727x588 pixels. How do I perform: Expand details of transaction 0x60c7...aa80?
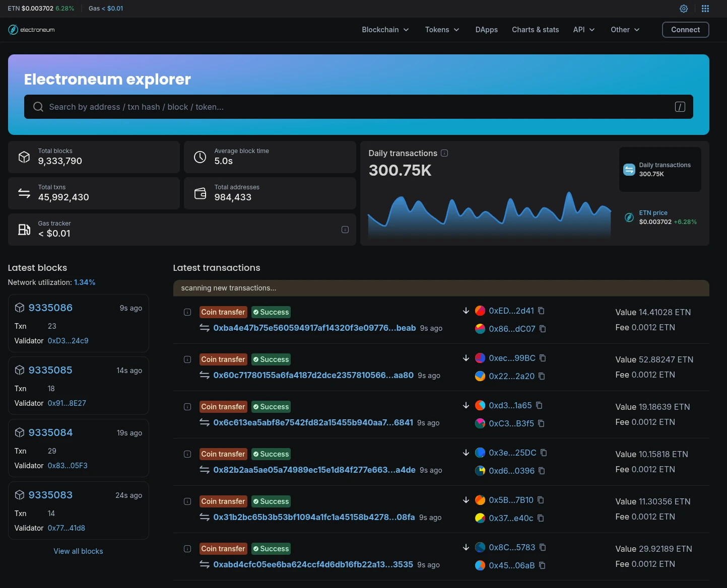coord(187,359)
